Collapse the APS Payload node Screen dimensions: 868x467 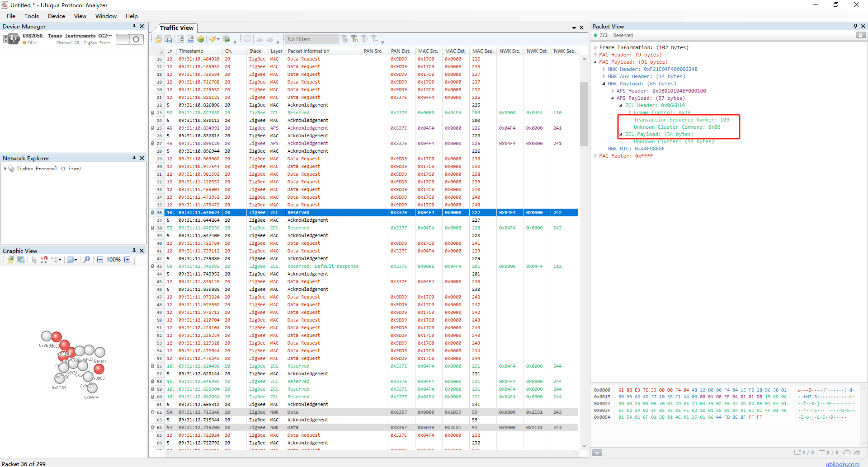[613, 98]
